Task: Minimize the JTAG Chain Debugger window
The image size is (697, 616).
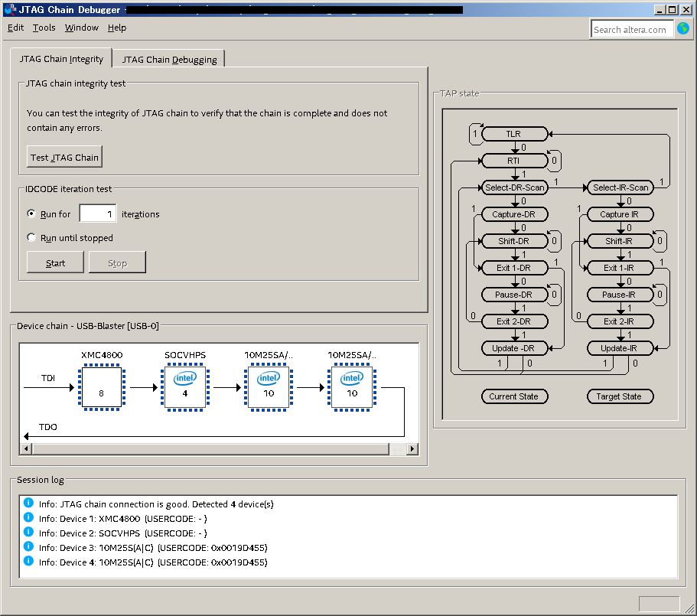Action: click(x=660, y=10)
